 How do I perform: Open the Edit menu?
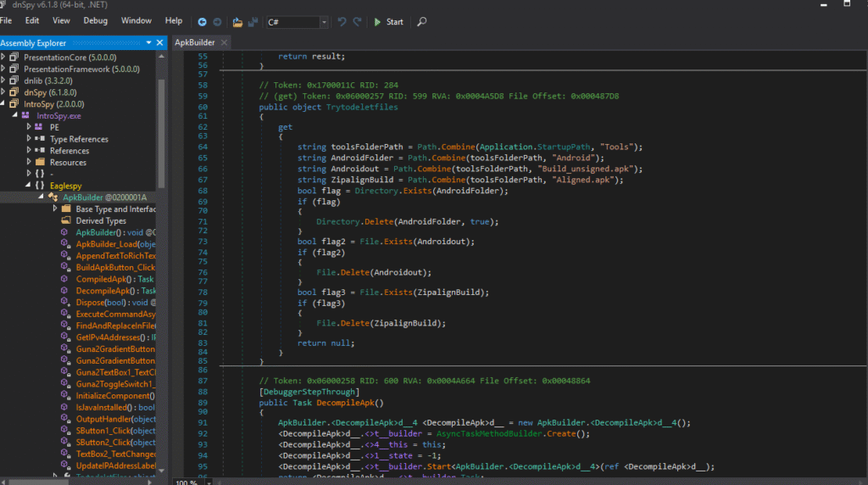tap(32, 20)
